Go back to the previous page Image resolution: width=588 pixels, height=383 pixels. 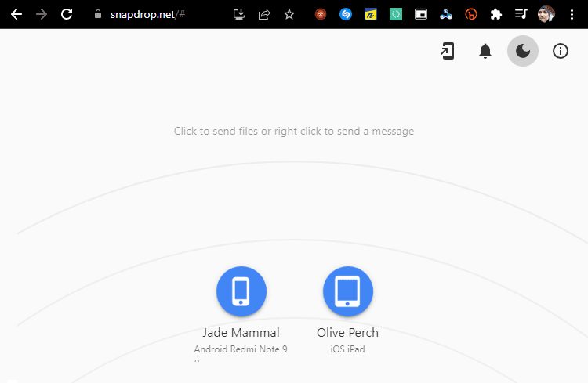pyautogui.click(x=16, y=14)
